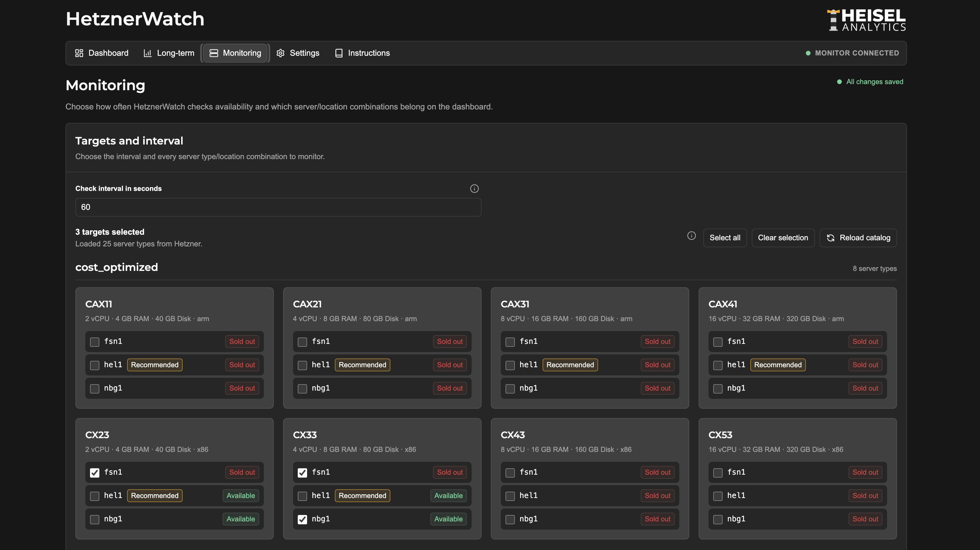The width and height of the screenshot is (980, 550).
Task: Click the MONITOR CONNECTED status label
Action: tap(857, 53)
